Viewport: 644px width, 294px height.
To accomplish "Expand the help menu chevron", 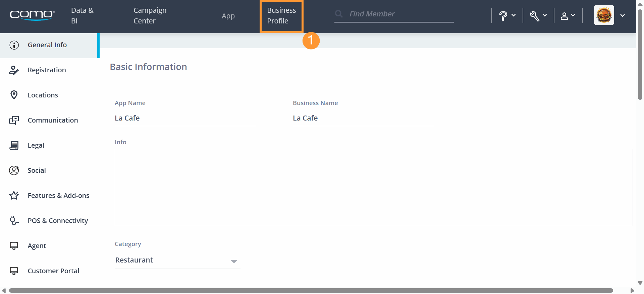I will (x=514, y=15).
